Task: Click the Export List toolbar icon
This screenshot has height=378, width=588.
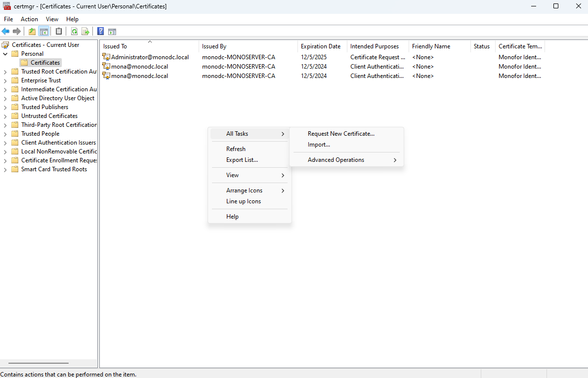Action: pyautogui.click(x=85, y=32)
